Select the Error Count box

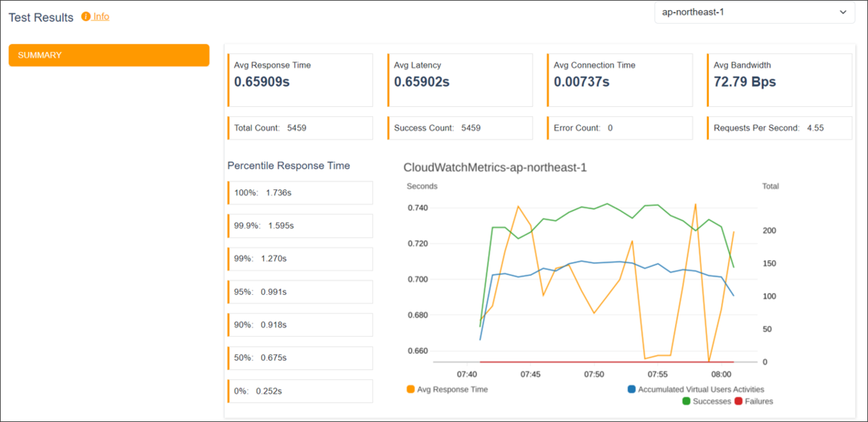click(x=620, y=128)
